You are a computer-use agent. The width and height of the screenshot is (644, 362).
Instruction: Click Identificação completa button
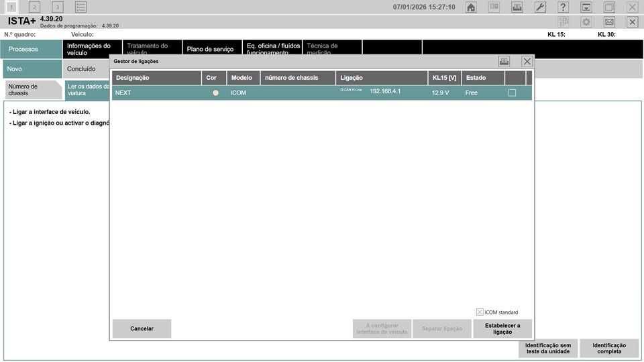point(609,349)
